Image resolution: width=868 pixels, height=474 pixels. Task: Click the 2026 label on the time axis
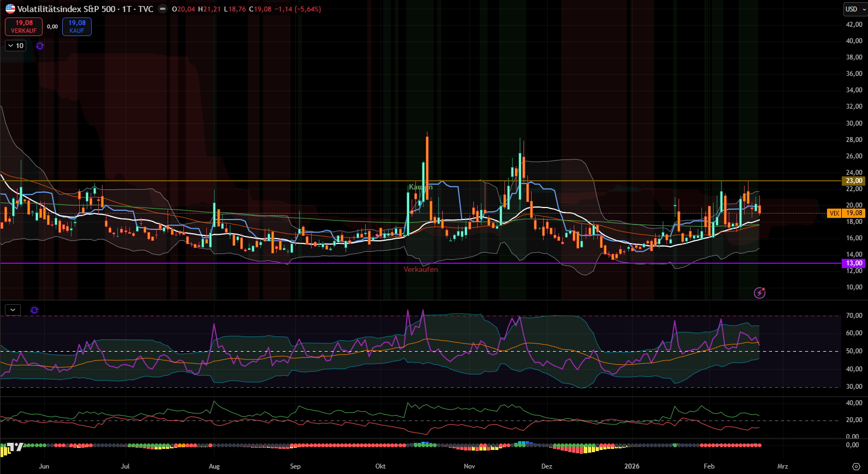point(632,466)
